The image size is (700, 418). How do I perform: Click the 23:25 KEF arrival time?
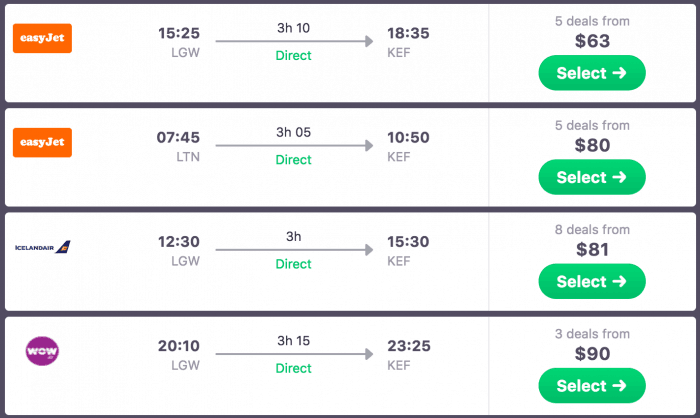point(408,346)
